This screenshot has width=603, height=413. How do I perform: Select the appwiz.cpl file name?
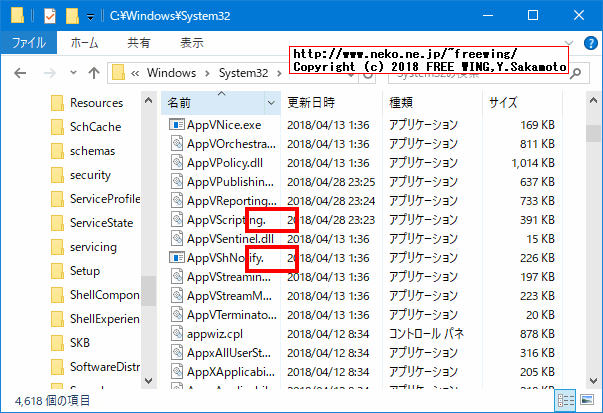pos(215,334)
